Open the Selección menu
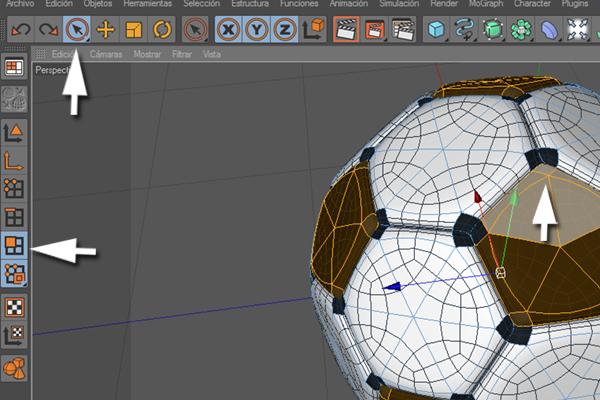 tap(202, 4)
